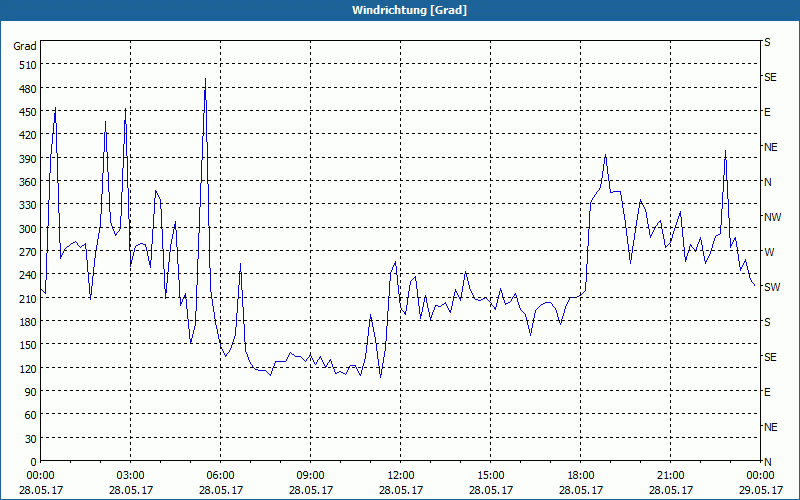
Task: Select the N compass label level with 360
Action: 767,182
